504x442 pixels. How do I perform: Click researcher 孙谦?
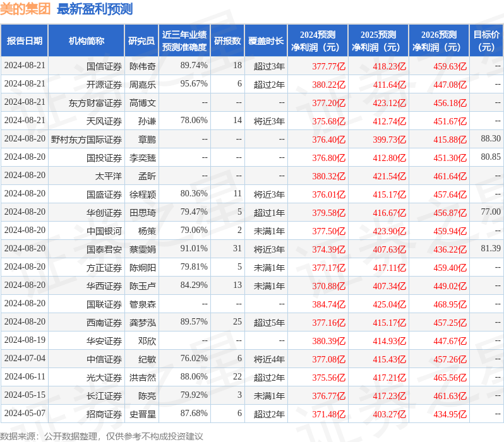click(147, 121)
